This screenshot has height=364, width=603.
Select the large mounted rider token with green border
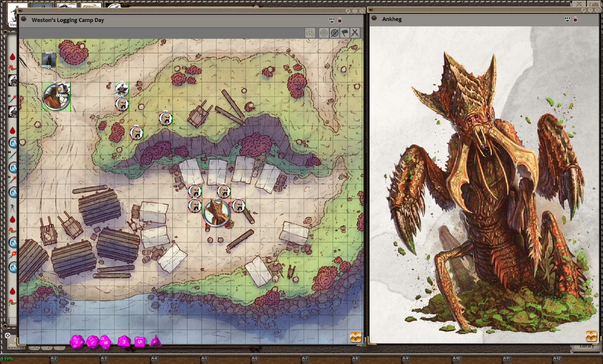tap(57, 96)
